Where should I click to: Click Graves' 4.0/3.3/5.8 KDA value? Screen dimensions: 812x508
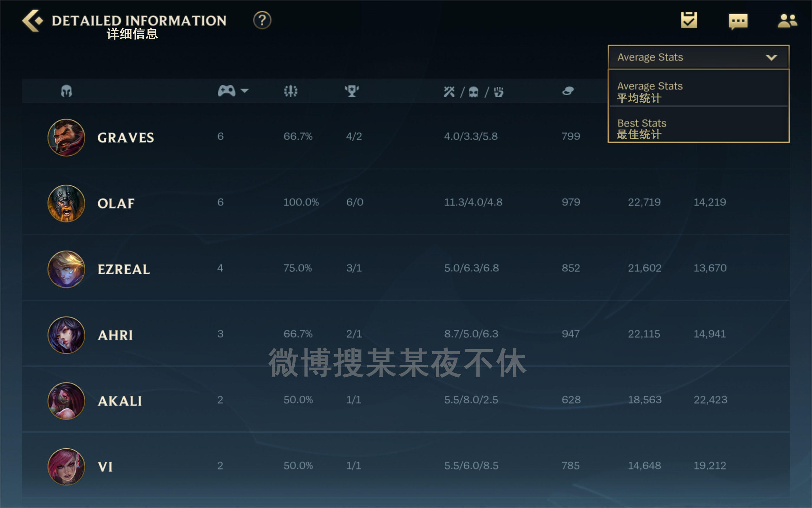tap(471, 136)
